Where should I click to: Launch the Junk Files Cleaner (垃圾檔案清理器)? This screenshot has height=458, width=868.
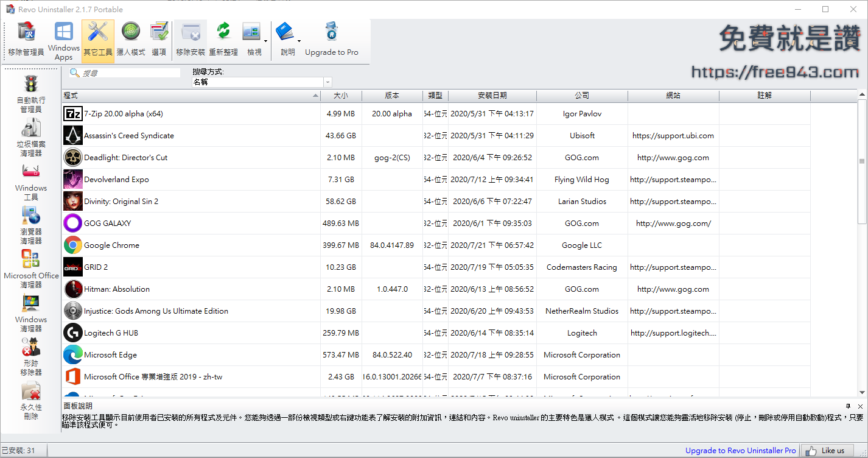pos(31,134)
